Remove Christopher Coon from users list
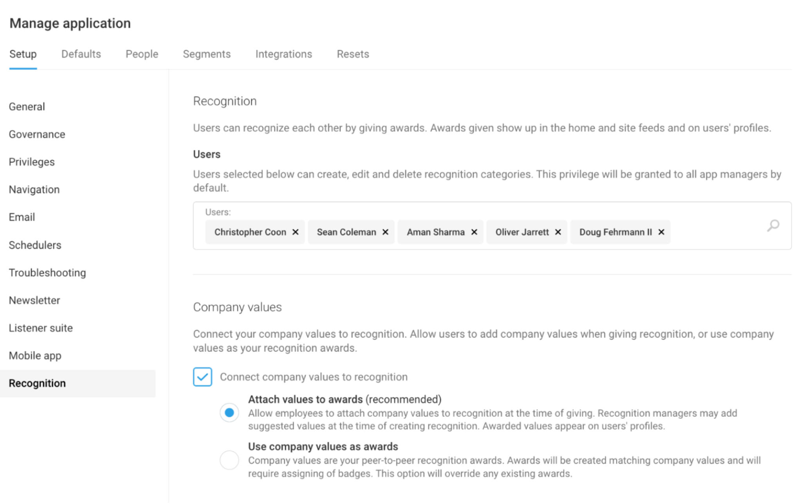Screen dimensions: 812x504 (295, 232)
